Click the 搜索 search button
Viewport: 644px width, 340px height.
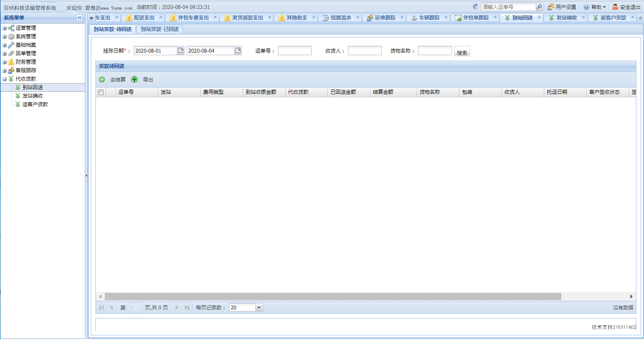tap(462, 52)
